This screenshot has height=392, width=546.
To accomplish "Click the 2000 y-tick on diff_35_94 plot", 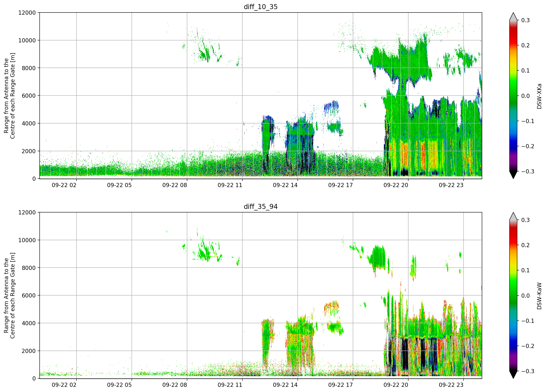I will [29, 351].
